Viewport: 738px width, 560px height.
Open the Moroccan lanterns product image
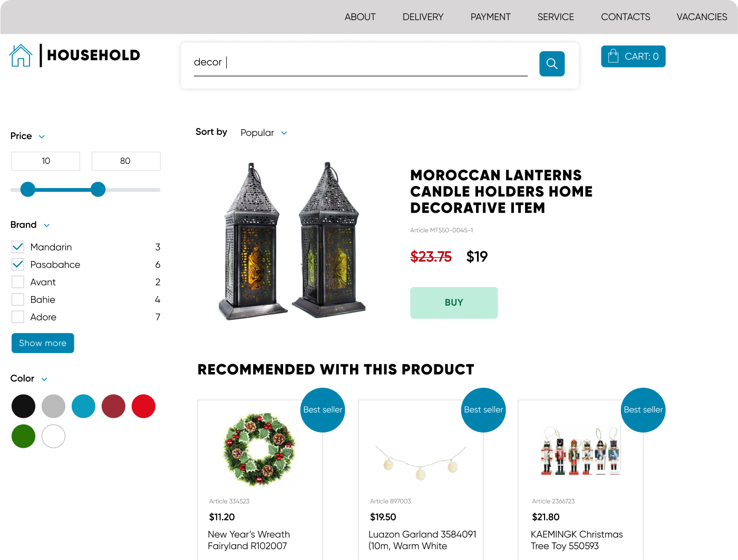pos(292,241)
